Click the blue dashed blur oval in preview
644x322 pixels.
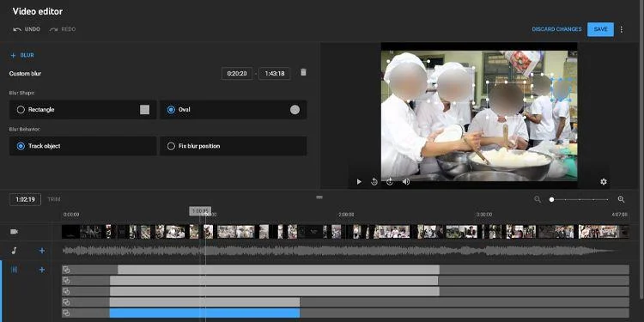pos(562,89)
